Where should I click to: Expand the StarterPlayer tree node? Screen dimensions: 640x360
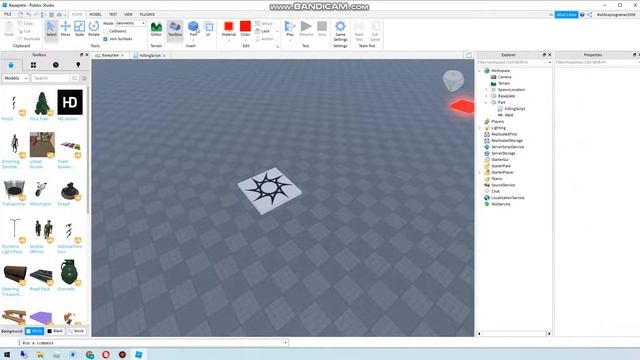tap(480, 172)
